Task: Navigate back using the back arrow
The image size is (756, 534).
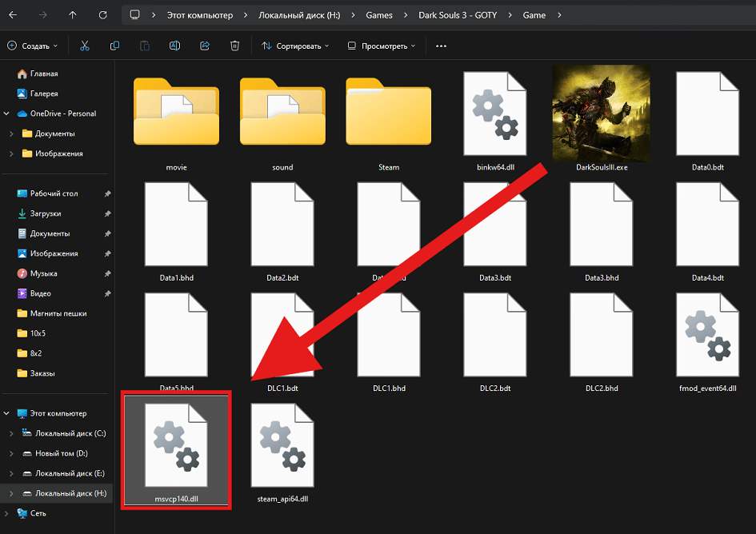Action: pyautogui.click(x=13, y=15)
